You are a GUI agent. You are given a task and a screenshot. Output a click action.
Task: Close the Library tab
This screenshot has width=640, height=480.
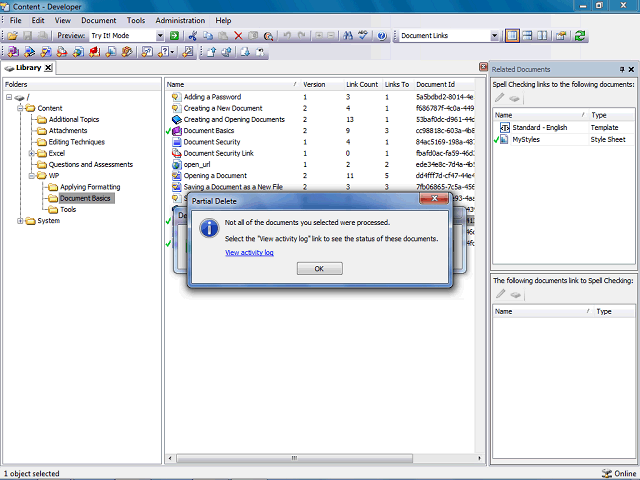point(48,68)
